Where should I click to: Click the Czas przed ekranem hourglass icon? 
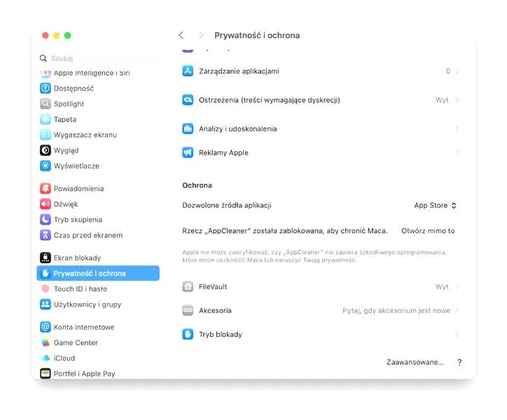46,234
